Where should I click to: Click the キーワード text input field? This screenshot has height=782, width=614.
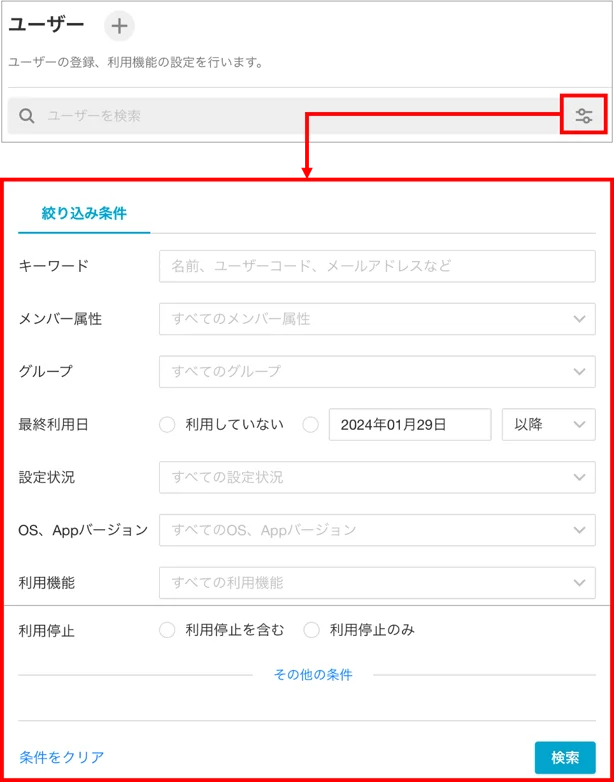(377, 266)
